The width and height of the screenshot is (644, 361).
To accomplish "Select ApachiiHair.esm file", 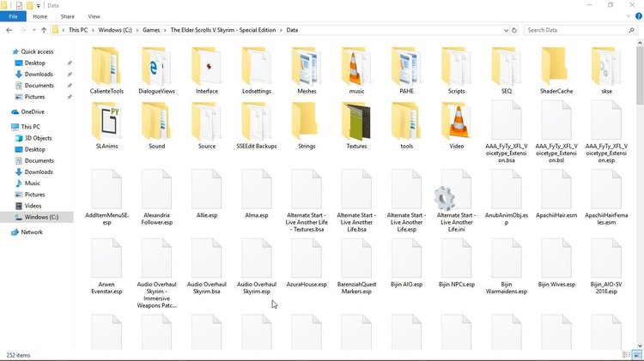I will click(x=556, y=194).
